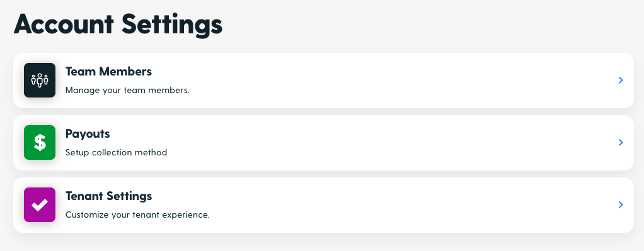Open the Team Members title link
The image size is (644, 251).
[108, 71]
